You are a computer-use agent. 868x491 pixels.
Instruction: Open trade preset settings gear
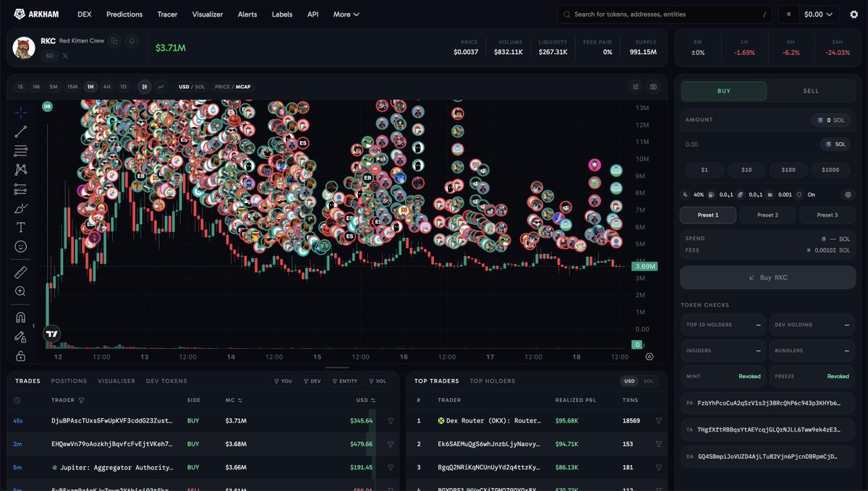pyautogui.click(x=848, y=195)
